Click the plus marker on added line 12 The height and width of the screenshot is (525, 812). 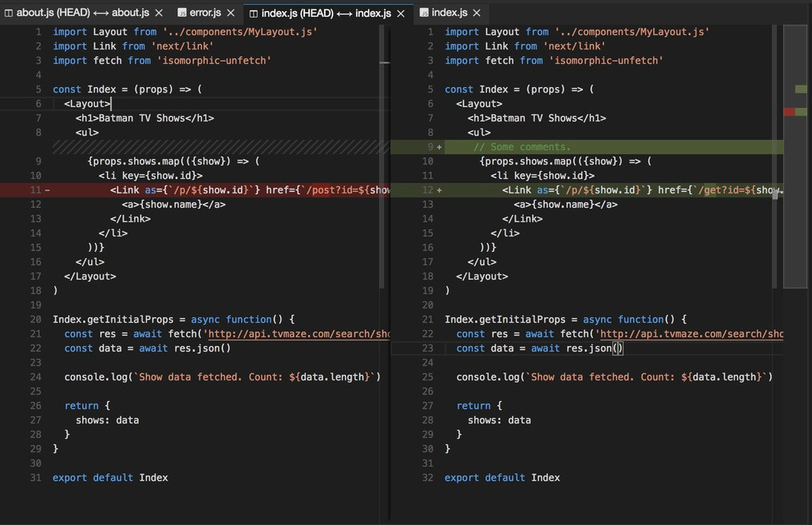(439, 190)
